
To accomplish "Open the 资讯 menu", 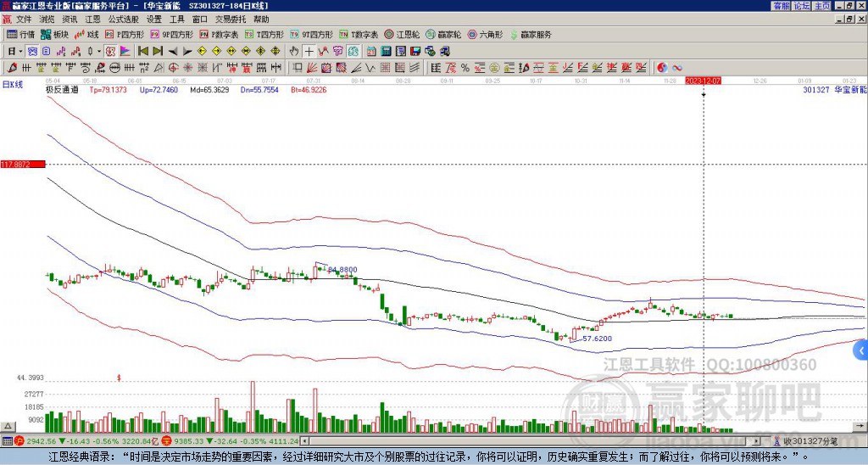I will [70, 20].
